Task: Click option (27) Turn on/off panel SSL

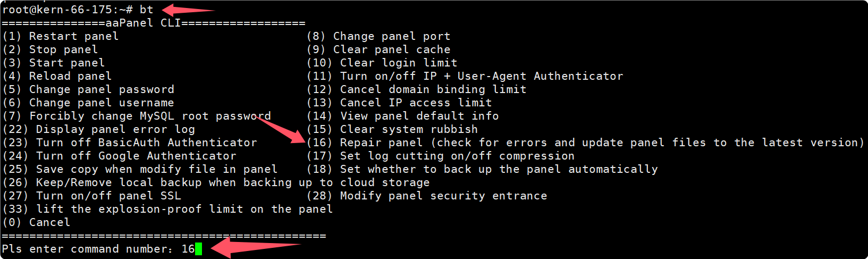Action: pos(91,196)
